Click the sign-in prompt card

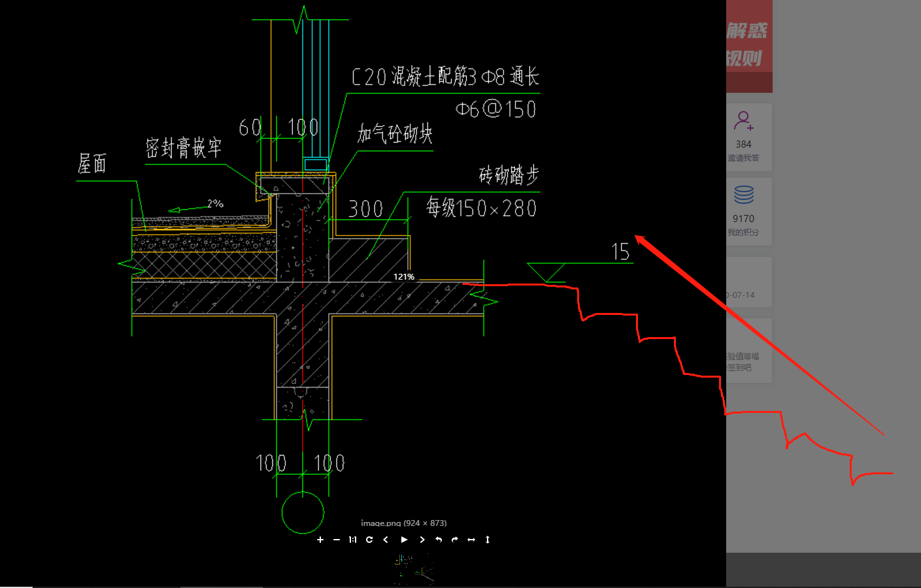(749, 351)
